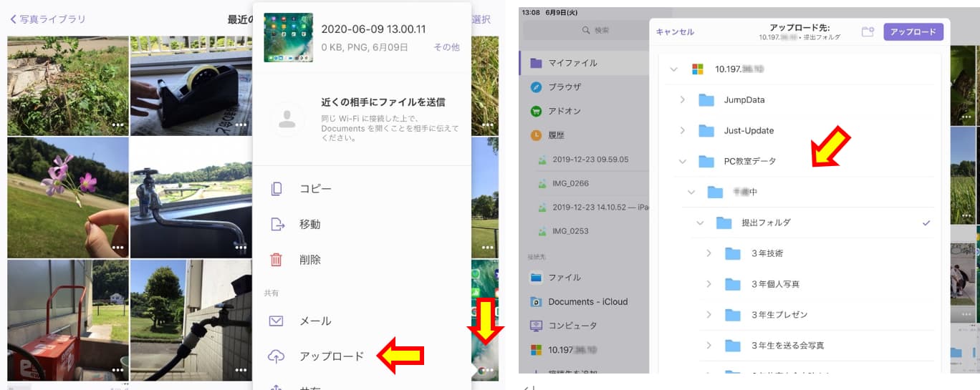Click the red trash 削除 icon
This screenshot has width=980, height=390.
(277, 260)
